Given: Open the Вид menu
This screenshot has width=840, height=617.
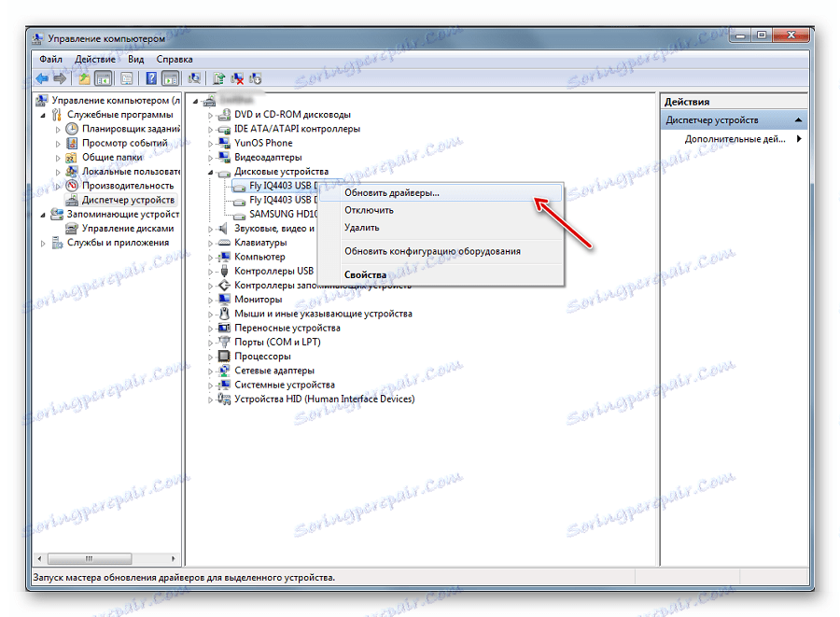Looking at the screenshot, I should (135, 59).
